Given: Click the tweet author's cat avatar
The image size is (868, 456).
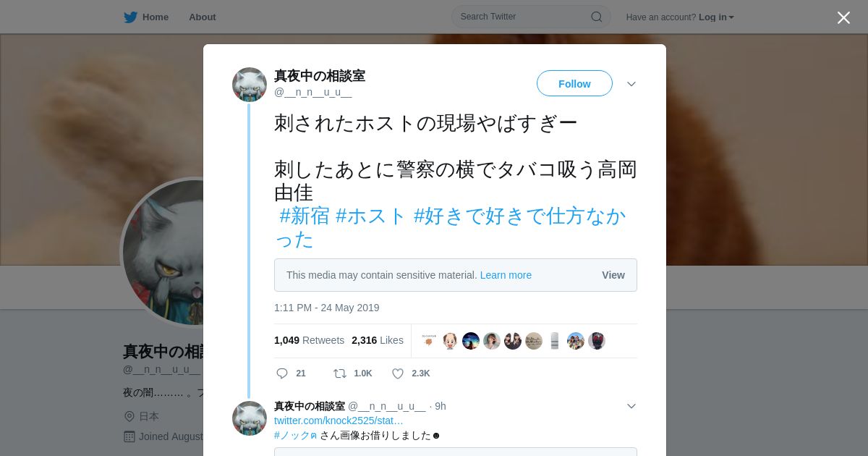Looking at the screenshot, I should pyautogui.click(x=250, y=85).
